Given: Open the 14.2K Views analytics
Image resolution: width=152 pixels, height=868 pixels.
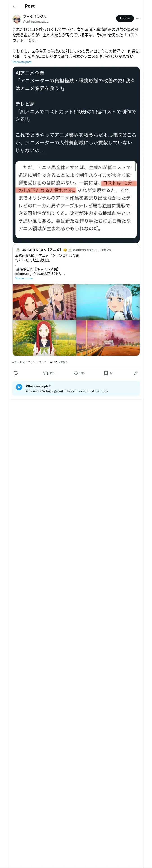Looking at the screenshot, I should (x=58, y=362).
